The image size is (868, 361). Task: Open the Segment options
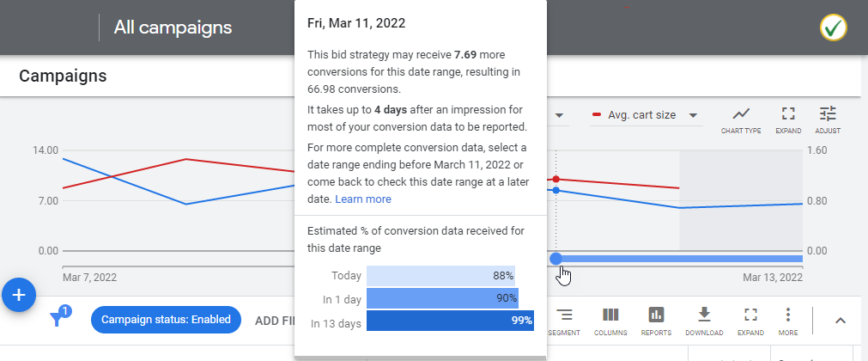(564, 321)
